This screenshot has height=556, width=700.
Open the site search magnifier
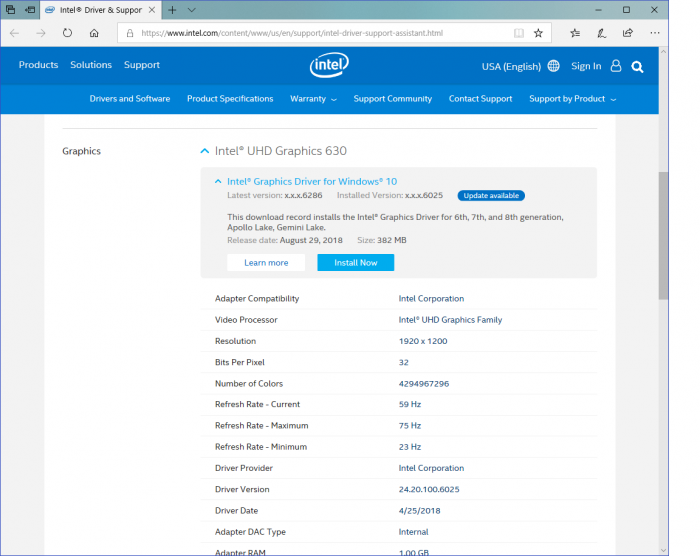(638, 67)
